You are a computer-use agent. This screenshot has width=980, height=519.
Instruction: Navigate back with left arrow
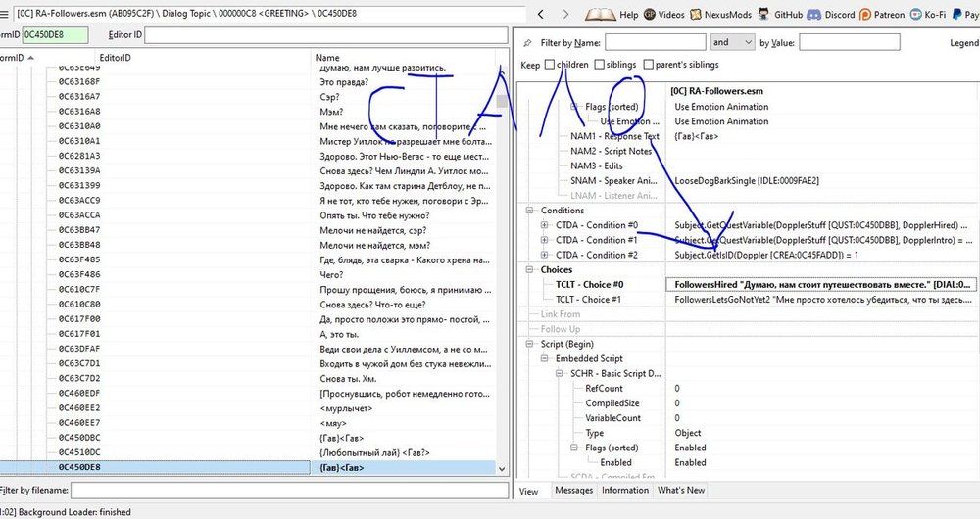coord(541,14)
